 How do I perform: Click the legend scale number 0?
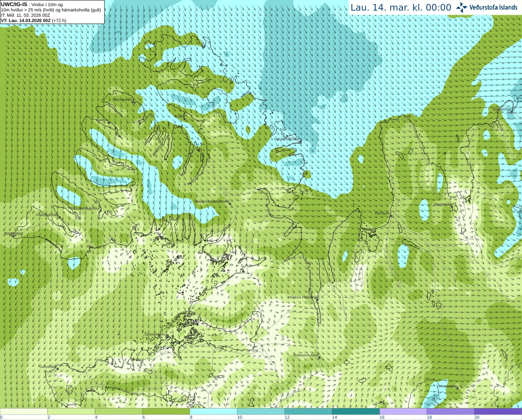tap(1, 417)
